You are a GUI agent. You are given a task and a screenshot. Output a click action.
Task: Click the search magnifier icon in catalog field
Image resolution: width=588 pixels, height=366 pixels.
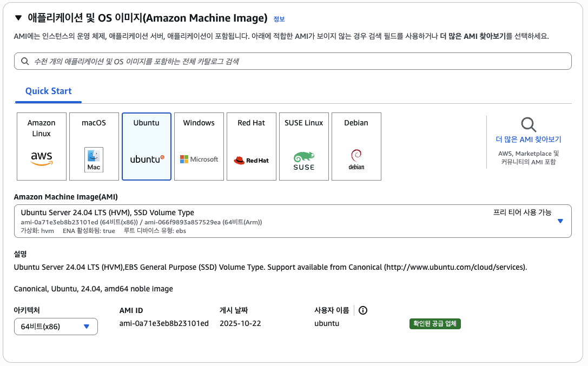tap(25, 61)
